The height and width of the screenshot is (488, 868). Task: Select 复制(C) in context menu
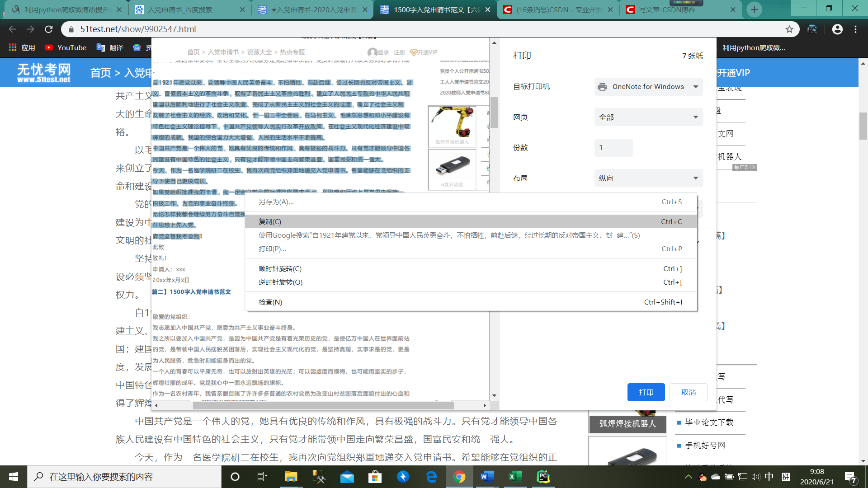pos(270,221)
